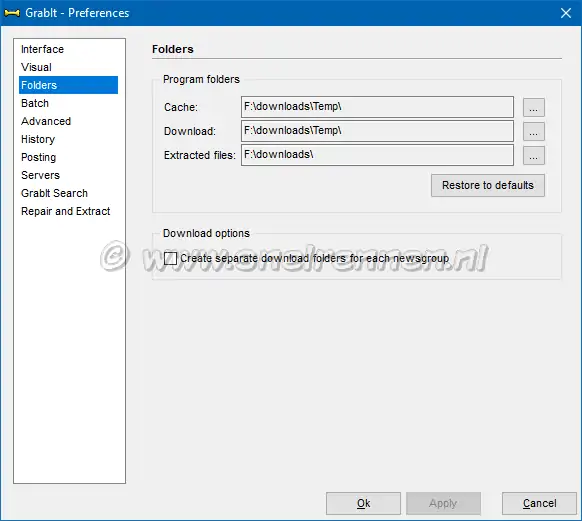This screenshot has height=521, width=582.
Task: Select the Folders category in sidebar
Action: pyautogui.click(x=68, y=85)
